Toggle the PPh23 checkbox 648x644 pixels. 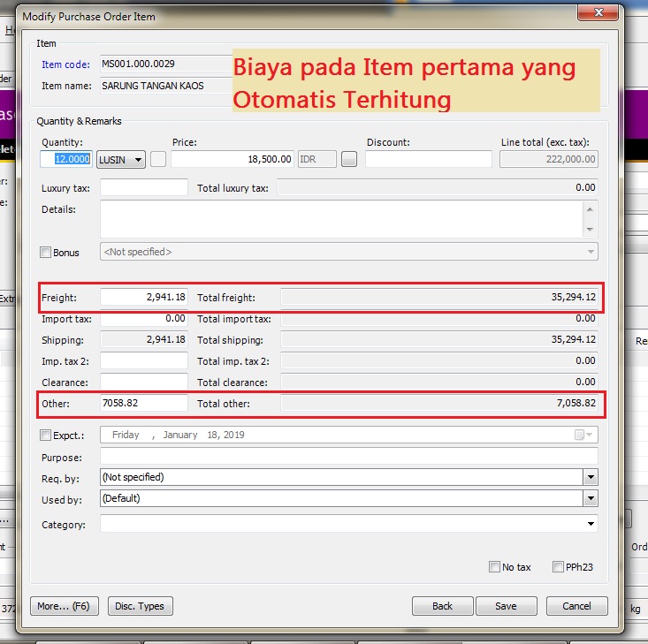[x=558, y=567]
